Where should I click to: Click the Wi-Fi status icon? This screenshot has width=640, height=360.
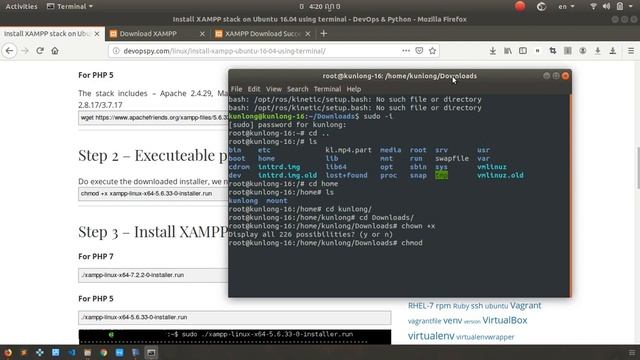593,7
